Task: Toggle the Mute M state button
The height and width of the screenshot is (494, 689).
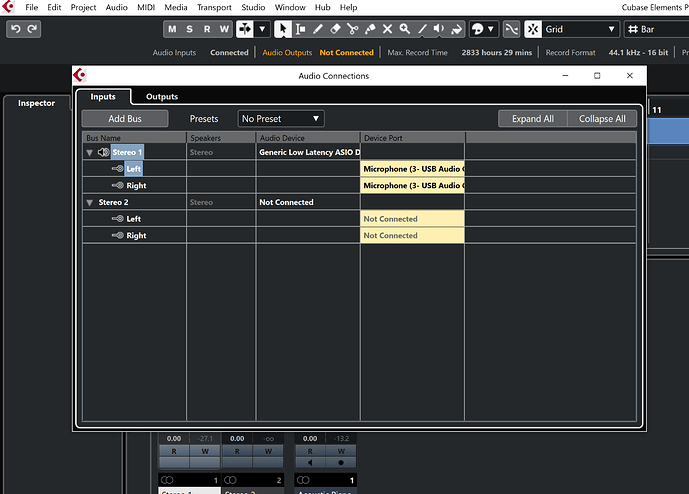Action: click(x=172, y=29)
